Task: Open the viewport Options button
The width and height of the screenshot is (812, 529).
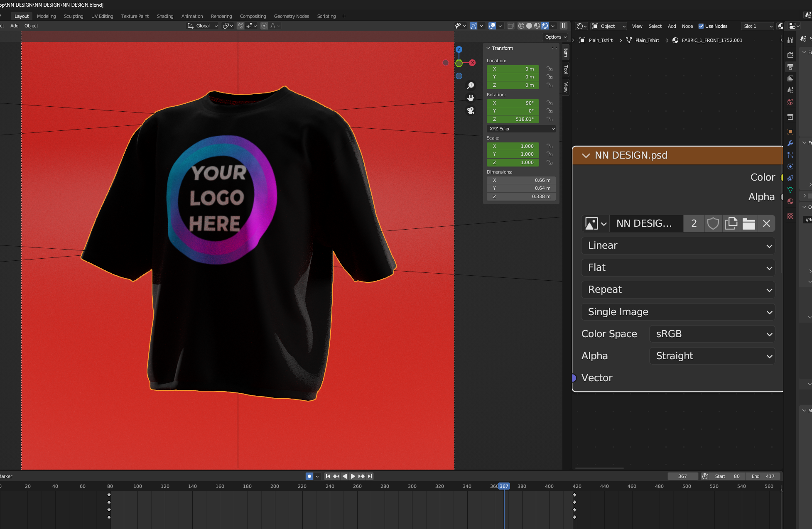Action: click(555, 37)
